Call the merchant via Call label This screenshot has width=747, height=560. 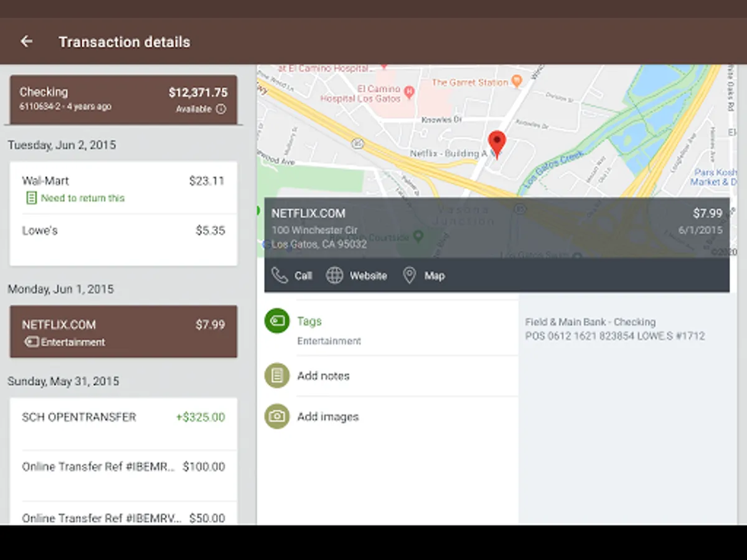pos(303,276)
